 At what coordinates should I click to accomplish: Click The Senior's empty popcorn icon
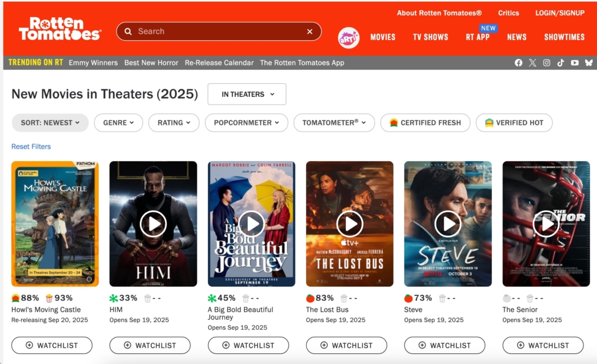(530, 298)
